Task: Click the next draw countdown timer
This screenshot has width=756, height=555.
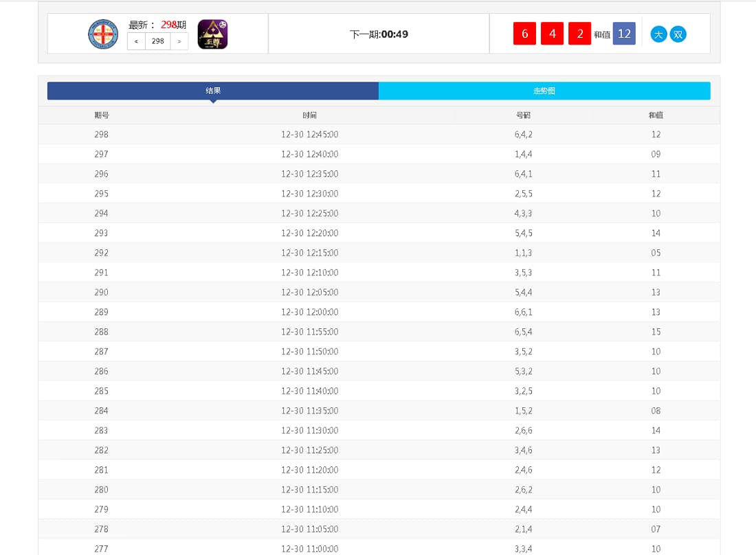Action: (x=379, y=34)
